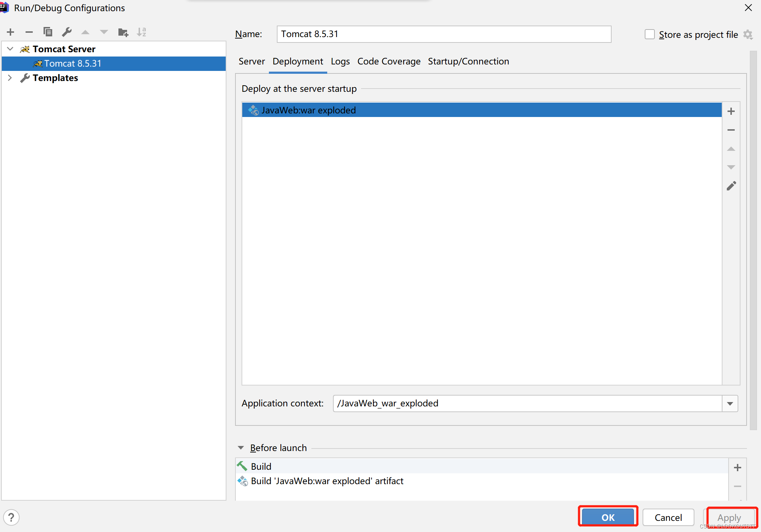Create new configuration folder
761x532 pixels.
point(123,32)
